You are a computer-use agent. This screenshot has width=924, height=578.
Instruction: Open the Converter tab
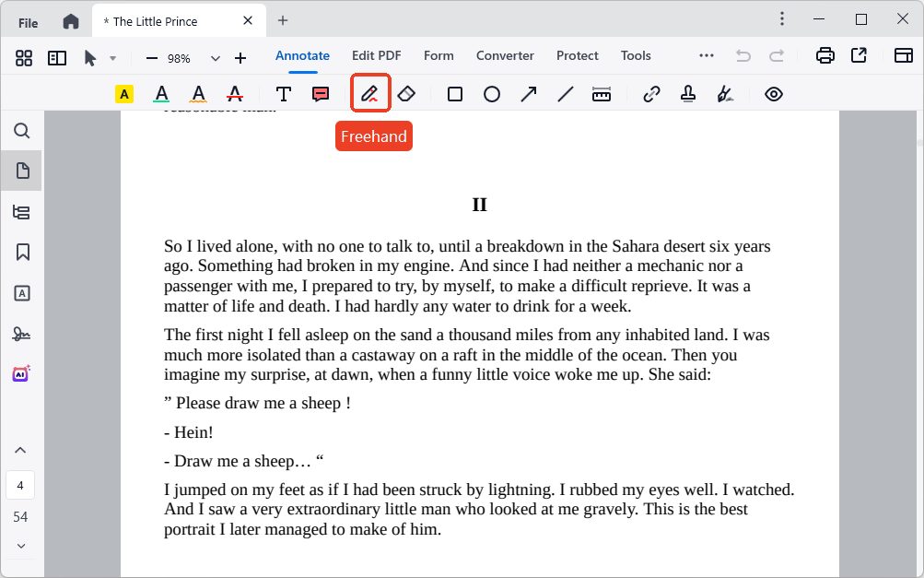(x=505, y=55)
